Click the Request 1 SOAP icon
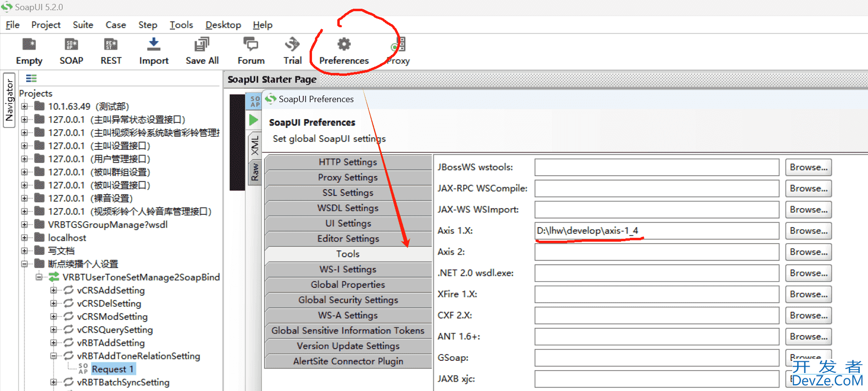Viewport: 868px width, 391px height. (83, 369)
